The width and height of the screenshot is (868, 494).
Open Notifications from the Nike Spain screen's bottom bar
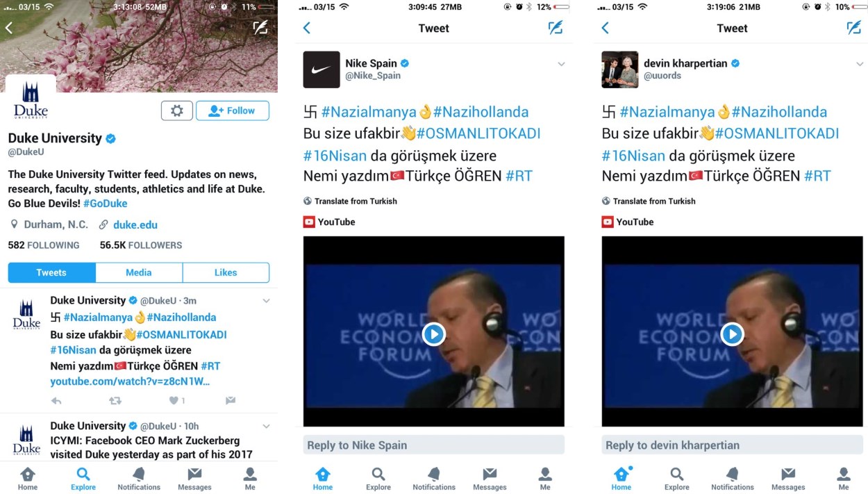click(x=434, y=479)
